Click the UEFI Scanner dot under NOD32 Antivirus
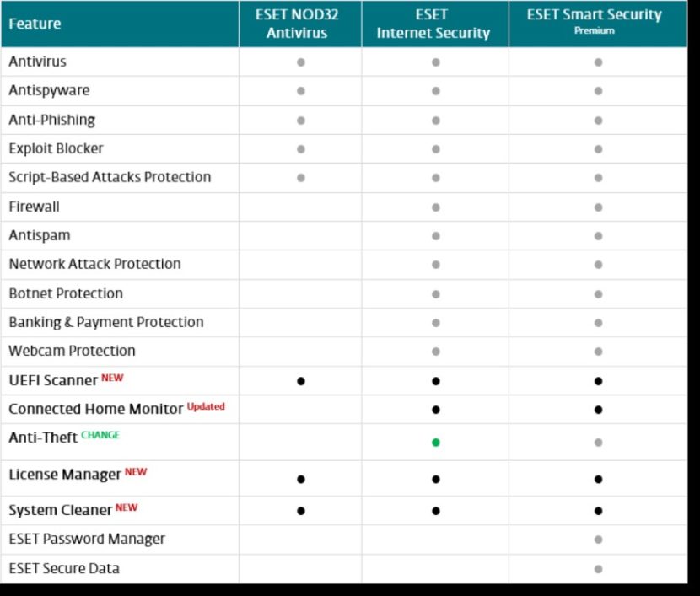Screen dimensions: 700x596 pos(299,380)
